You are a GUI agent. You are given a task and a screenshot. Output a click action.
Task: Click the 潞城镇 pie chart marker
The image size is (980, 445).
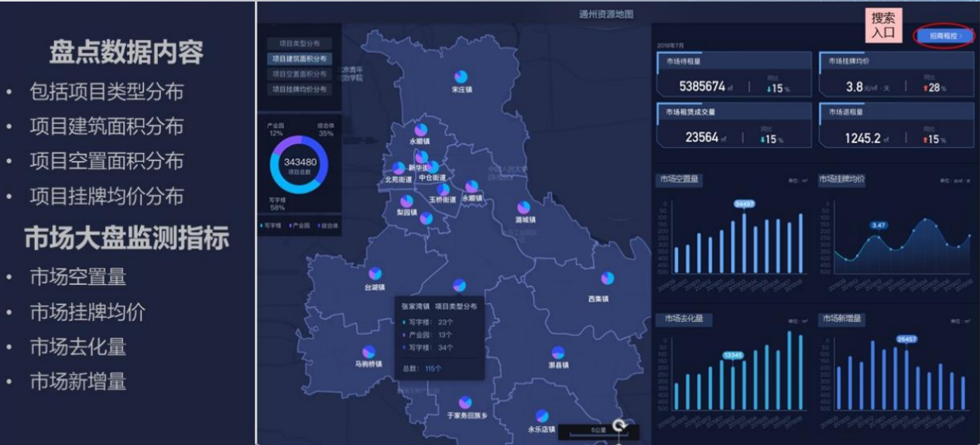(x=524, y=207)
